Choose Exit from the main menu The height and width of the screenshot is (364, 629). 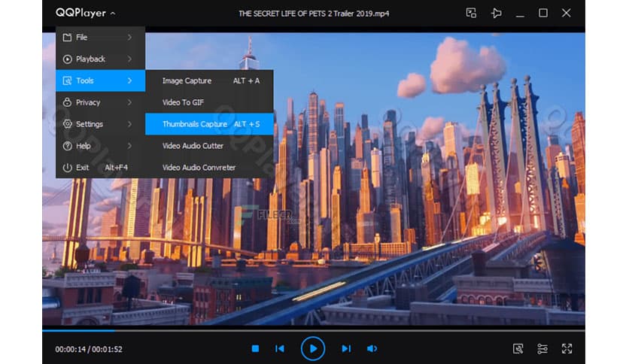pos(100,167)
